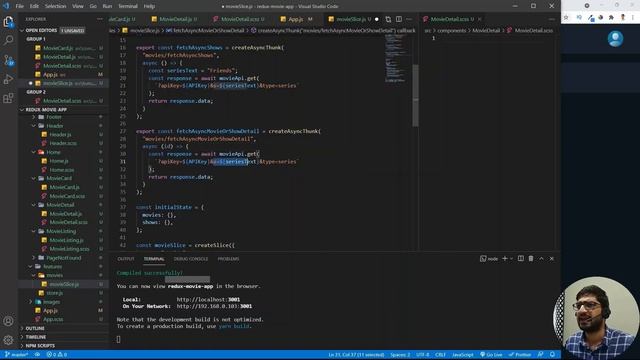Click the master branch in status bar
Viewport: 640px width, 360px height.
tap(16, 354)
